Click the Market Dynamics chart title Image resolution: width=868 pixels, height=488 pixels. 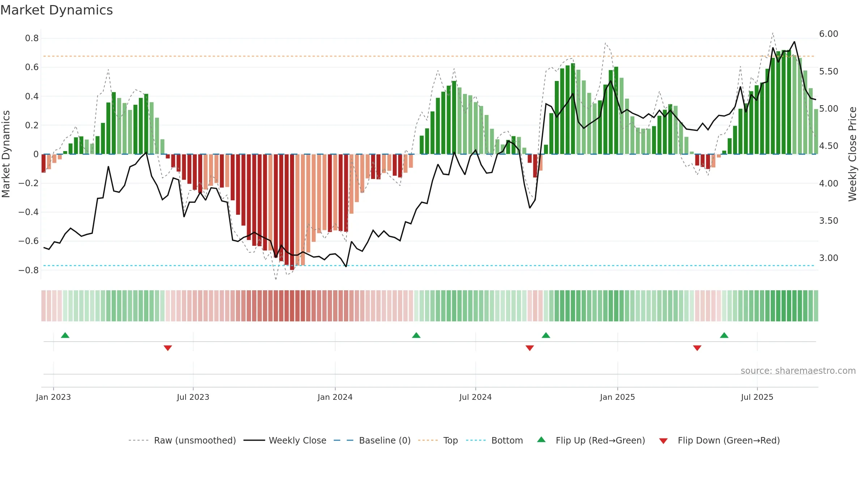pyautogui.click(x=56, y=10)
